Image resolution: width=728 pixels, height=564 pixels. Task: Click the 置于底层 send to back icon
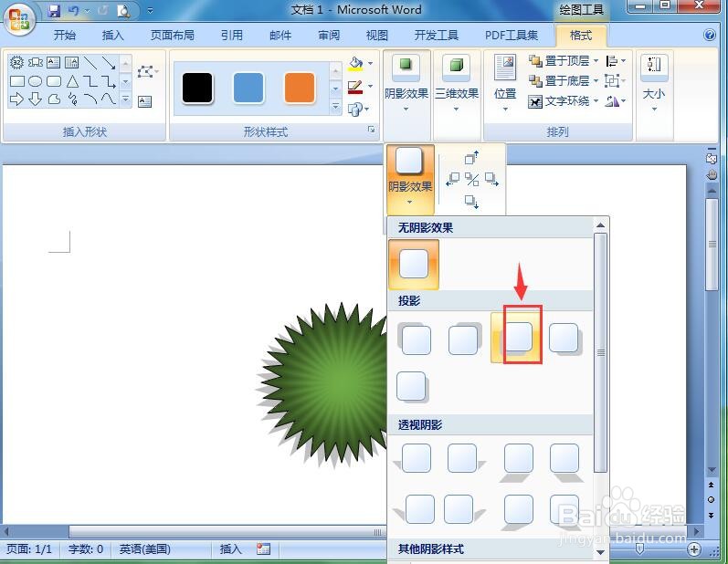[x=535, y=80]
